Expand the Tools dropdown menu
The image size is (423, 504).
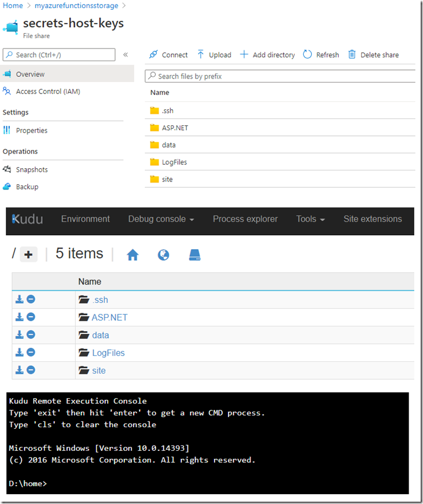(310, 219)
